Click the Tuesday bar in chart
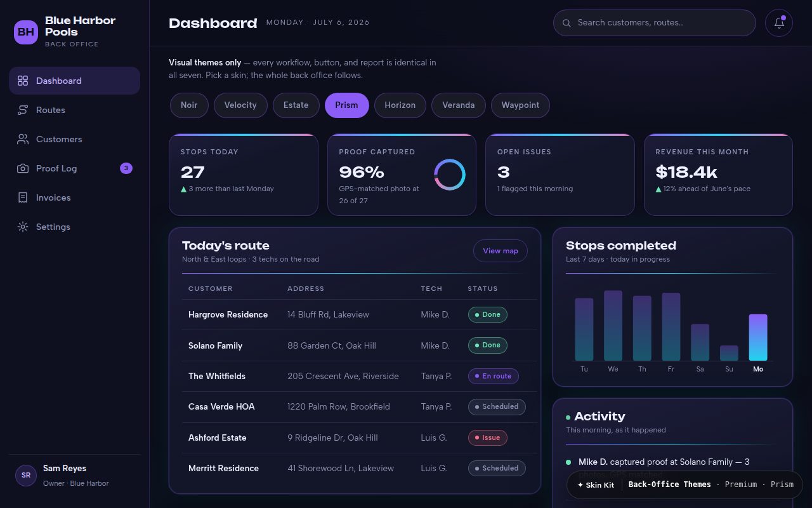This screenshot has width=812, height=508. [x=584, y=330]
